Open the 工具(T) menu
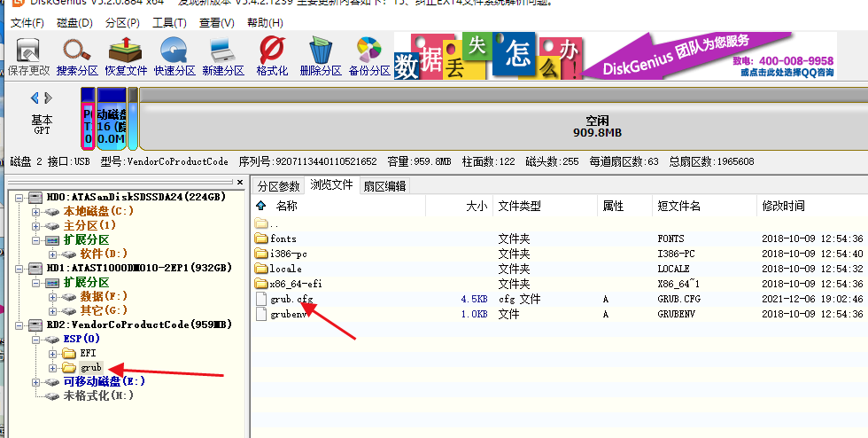This screenshot has width=868, height=438. (x=169, y=23)
